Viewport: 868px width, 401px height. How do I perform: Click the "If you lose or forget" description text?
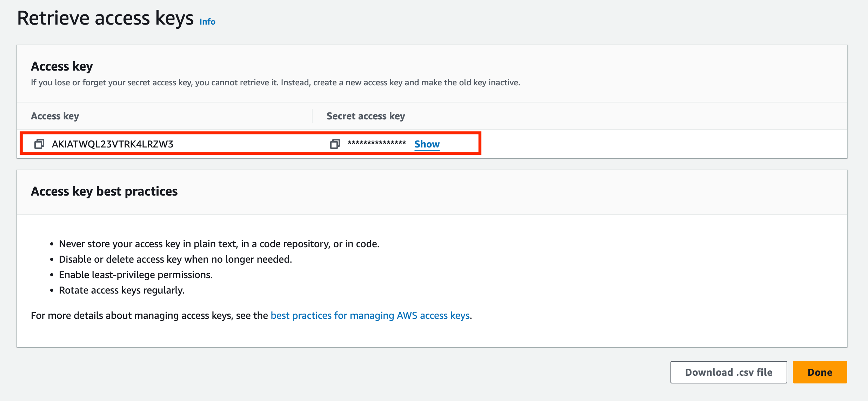(x=275, y=83)
